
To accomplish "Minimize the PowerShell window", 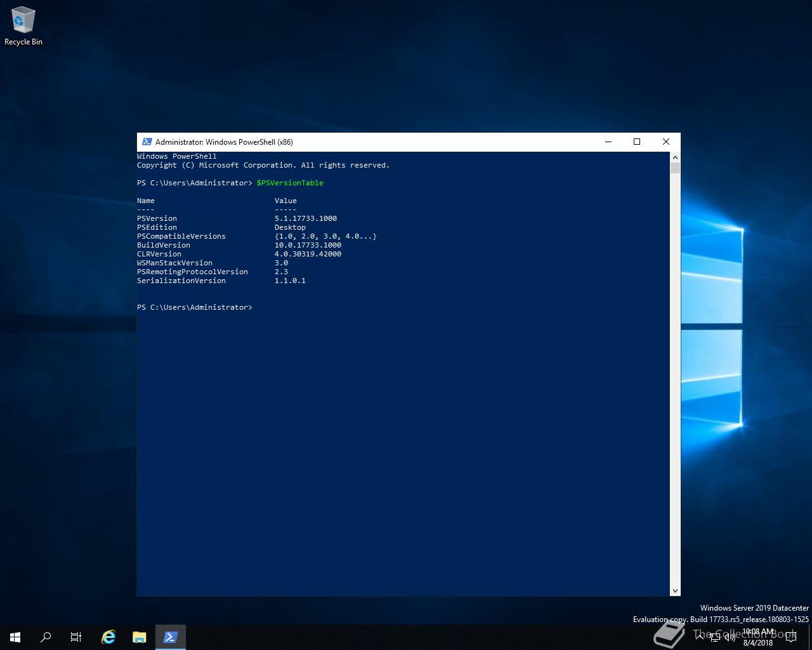I will tap(608, 142).
